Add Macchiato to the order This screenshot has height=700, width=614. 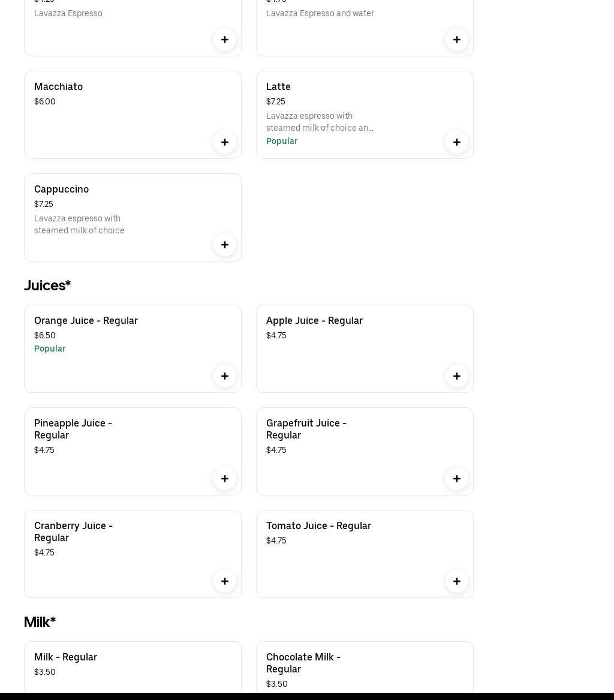click(x=225, y=142)
